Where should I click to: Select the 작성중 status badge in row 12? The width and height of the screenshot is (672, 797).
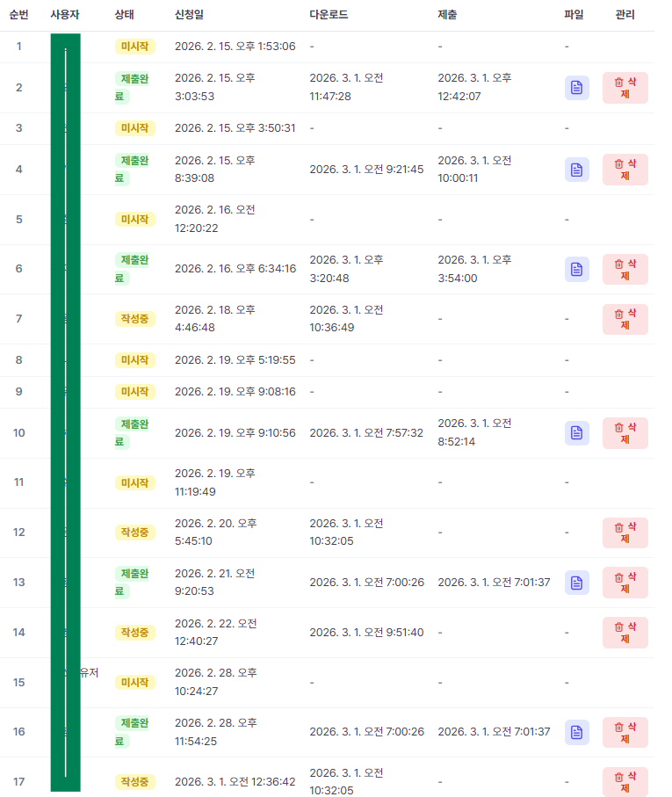pyautogui.click(x=135, y=533)
